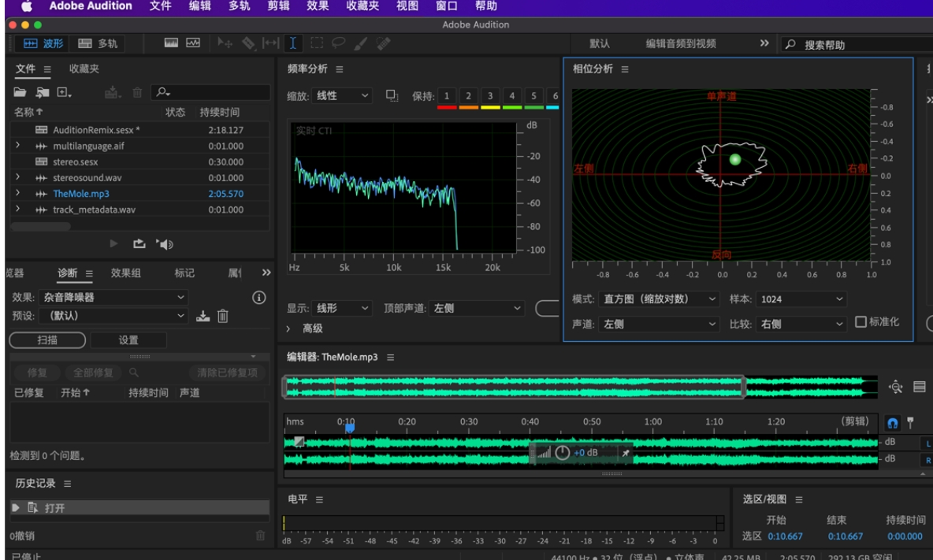
Task: Click the pin icon on the volume HUD
Action: (x=626, y=453)
